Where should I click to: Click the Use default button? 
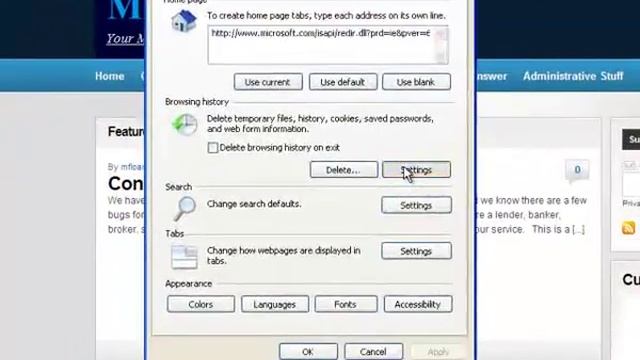[x=343, y=82]
